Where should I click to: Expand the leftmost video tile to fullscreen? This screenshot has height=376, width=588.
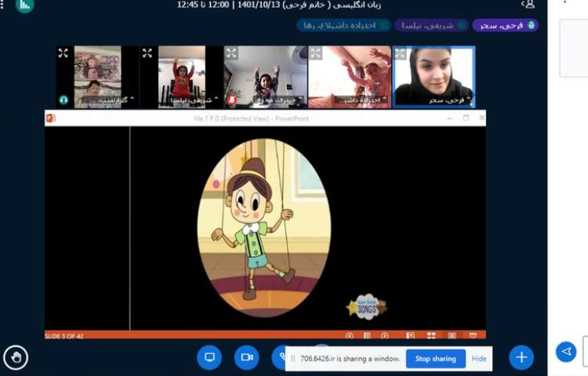pos(63,53)
